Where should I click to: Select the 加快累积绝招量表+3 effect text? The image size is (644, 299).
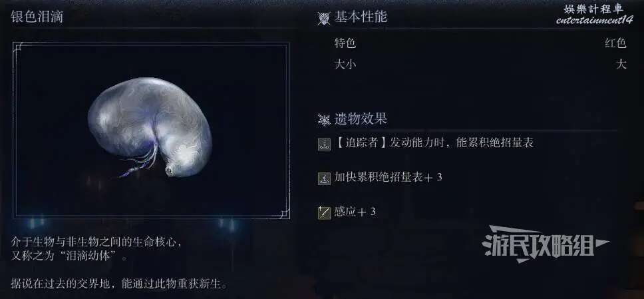pyautogui.click(x=388, y=178)
